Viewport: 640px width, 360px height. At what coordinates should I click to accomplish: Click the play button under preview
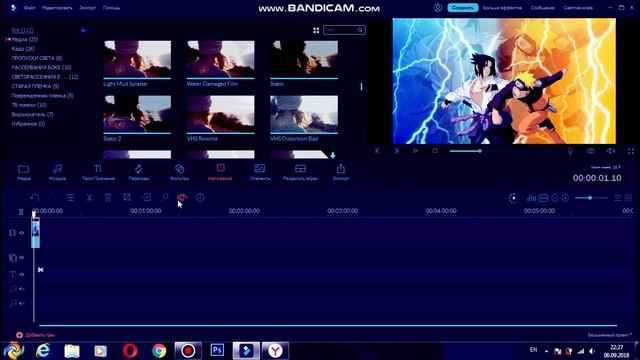[x=415, y=151]
